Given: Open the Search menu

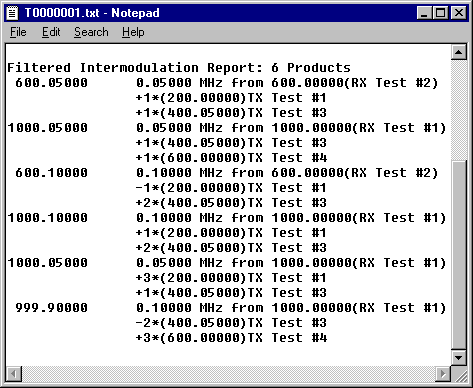Looking at the screenshot, I should click(91, 32).
